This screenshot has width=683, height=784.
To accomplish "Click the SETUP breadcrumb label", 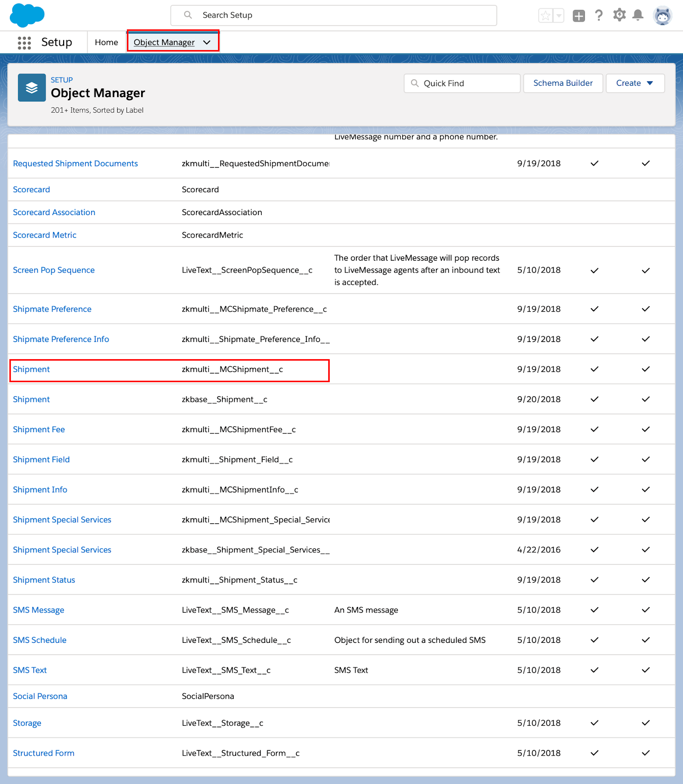I will point(62,80).
